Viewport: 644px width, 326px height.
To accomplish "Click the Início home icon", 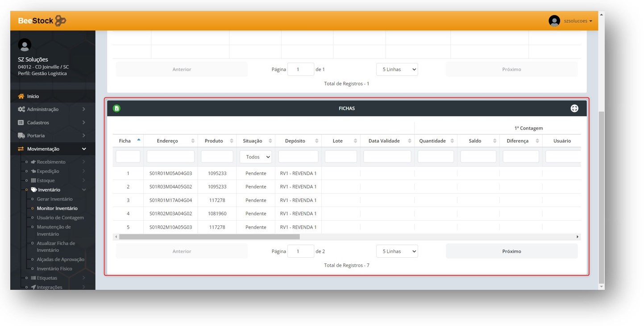I will 21,96.
